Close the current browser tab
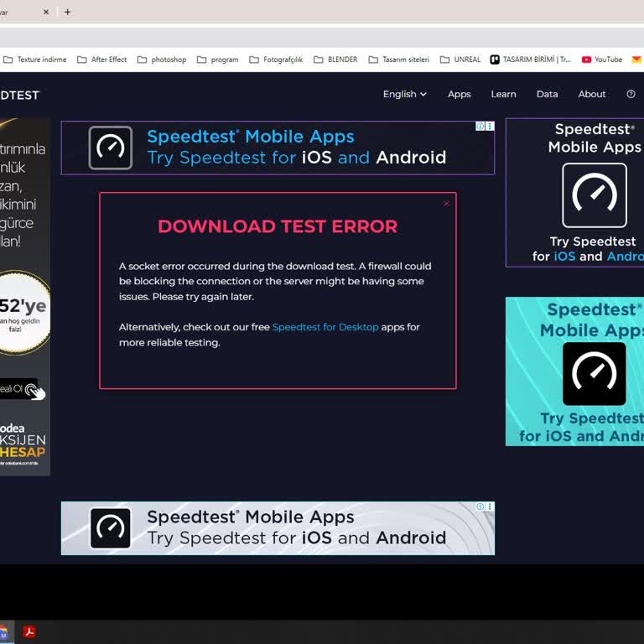The width and height of the screenshot is (644, 644). tap(46, 12)
